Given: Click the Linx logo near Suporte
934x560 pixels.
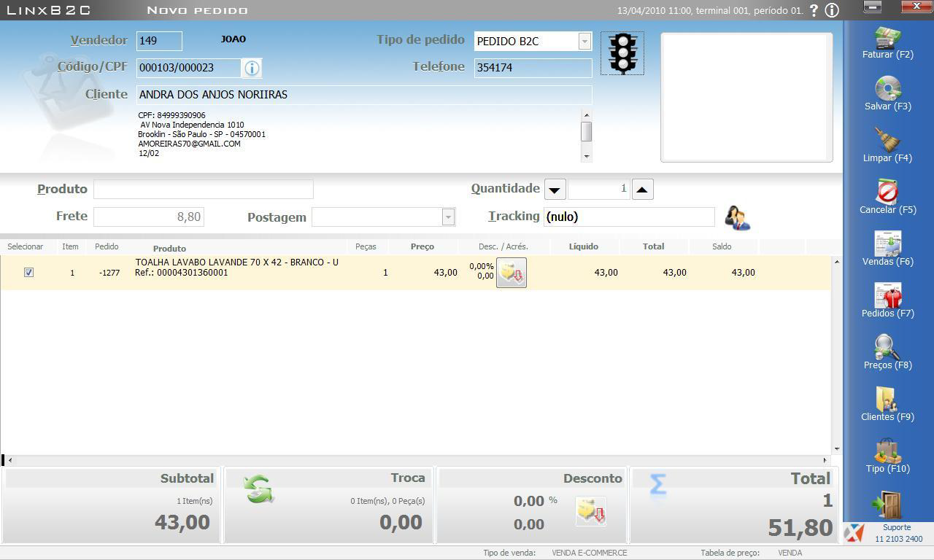Looking at the screenshot, I should pos(854,532).
